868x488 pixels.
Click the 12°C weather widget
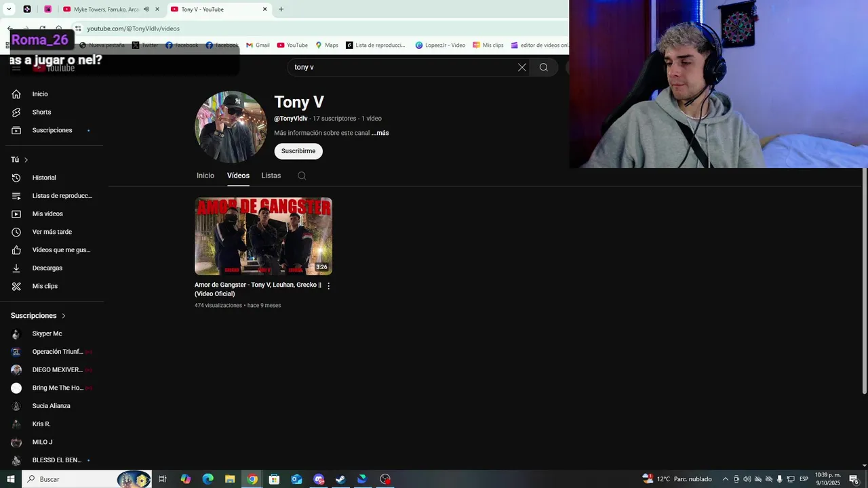tap(677, 479)
